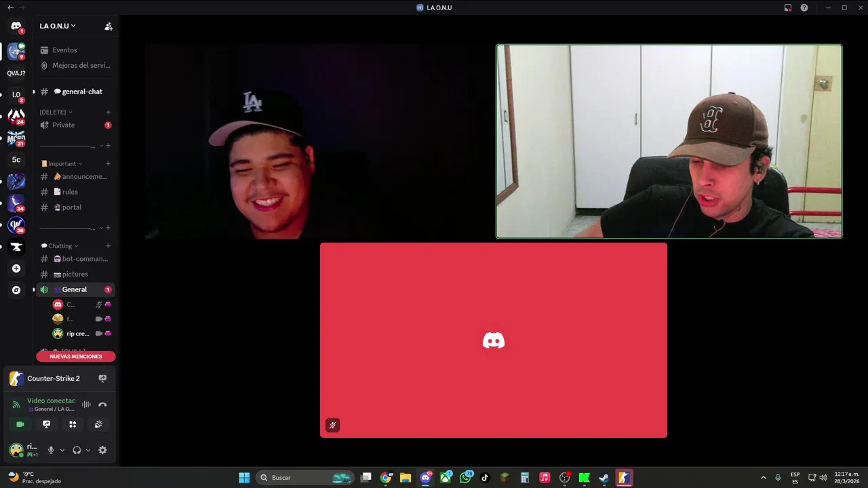Select the General voice channel

[75, 289]
